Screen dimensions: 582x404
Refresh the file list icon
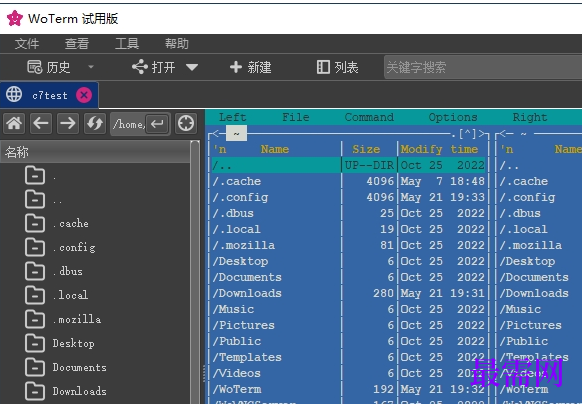[x=95, y=123]
